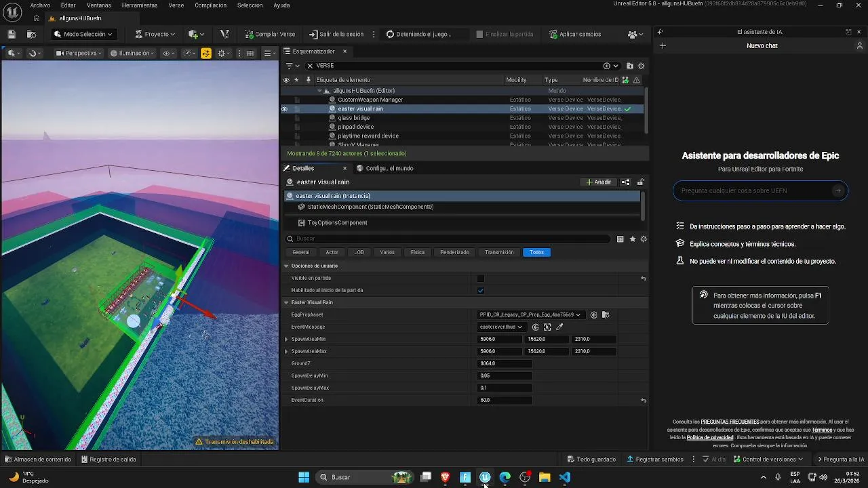Open the Herramientas menu
Image resolution: width=868 pixels, height=488 pixels.
[140, 5]
